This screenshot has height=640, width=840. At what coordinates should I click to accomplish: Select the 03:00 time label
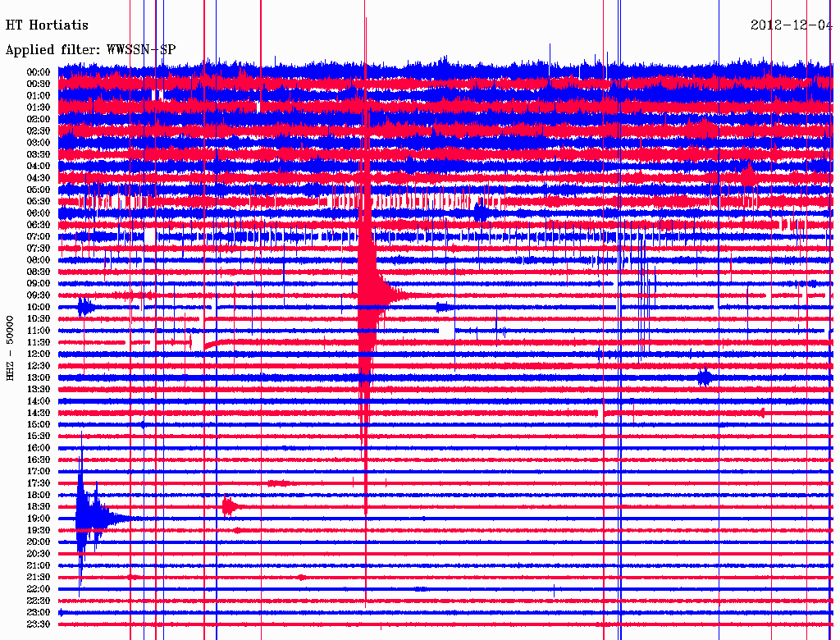[x=39, y=143]
